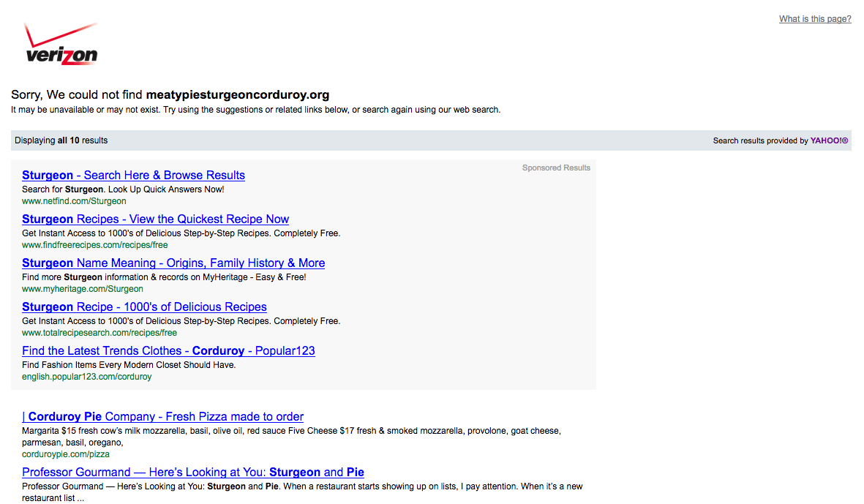Click the Margarita $15 pizza description text
Viewport: 864px width, 504px height.
(291, 437)
